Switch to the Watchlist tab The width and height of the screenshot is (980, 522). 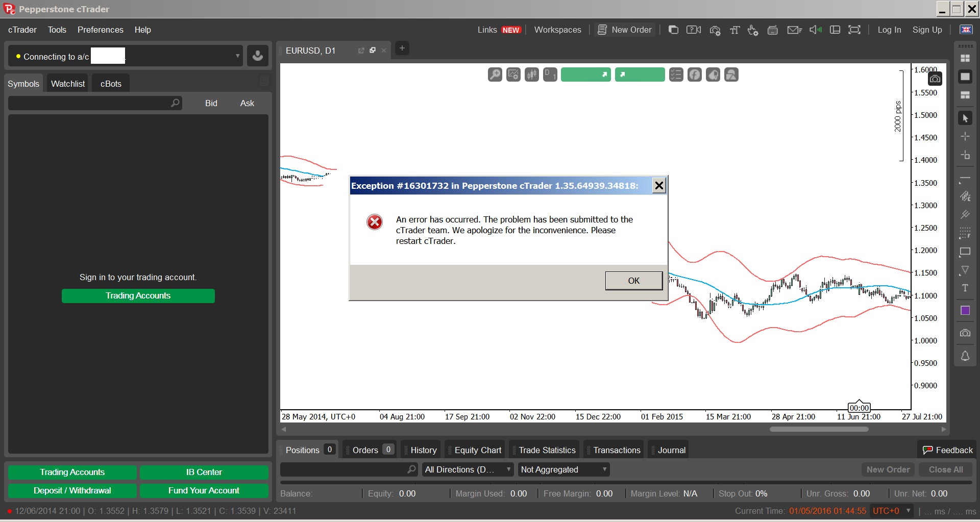point(68,84)
